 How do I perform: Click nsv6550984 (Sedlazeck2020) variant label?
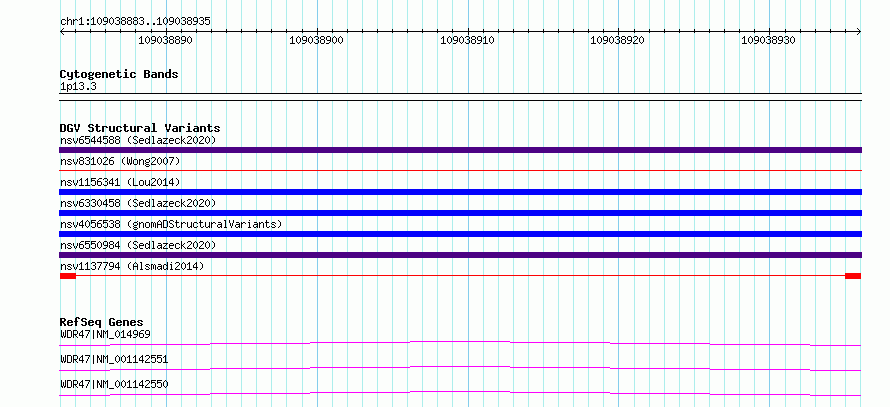[138, 245]
